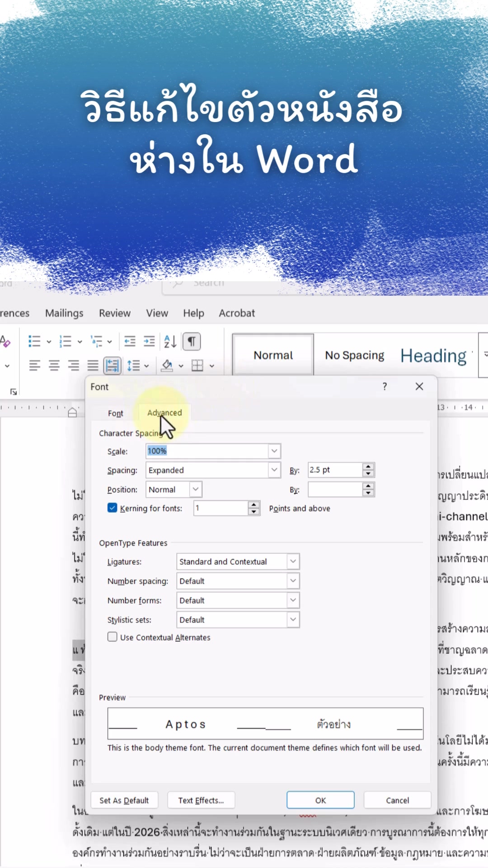Apply numbered list formatting

[x=65, y=341]
